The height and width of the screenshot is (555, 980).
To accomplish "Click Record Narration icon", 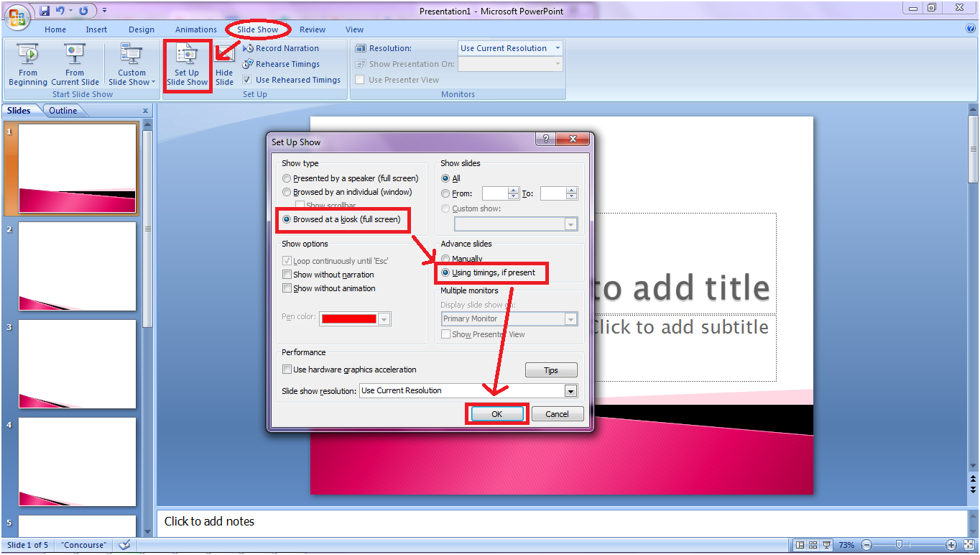I will tap(248, 48).
